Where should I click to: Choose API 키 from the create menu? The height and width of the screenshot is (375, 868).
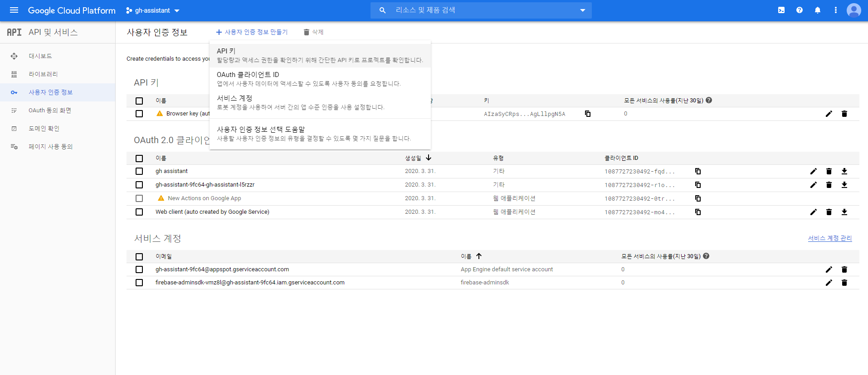tap(320, 55)
